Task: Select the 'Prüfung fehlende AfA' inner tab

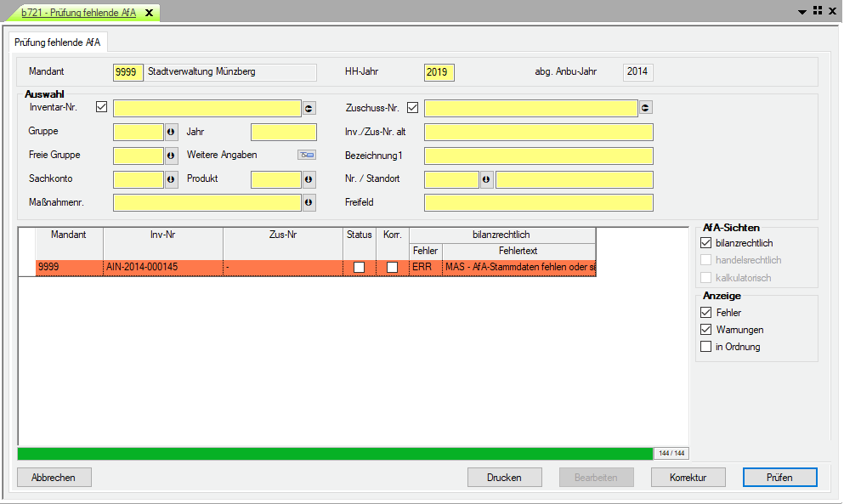Action: pos(58,42)
